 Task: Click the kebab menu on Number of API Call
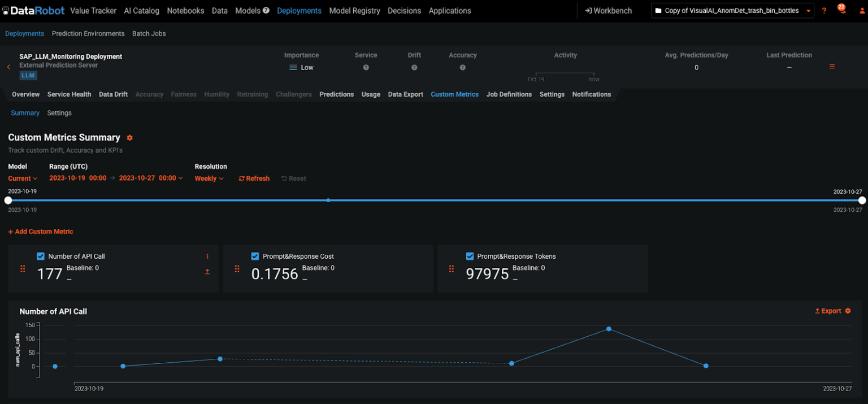click(207, 256)
